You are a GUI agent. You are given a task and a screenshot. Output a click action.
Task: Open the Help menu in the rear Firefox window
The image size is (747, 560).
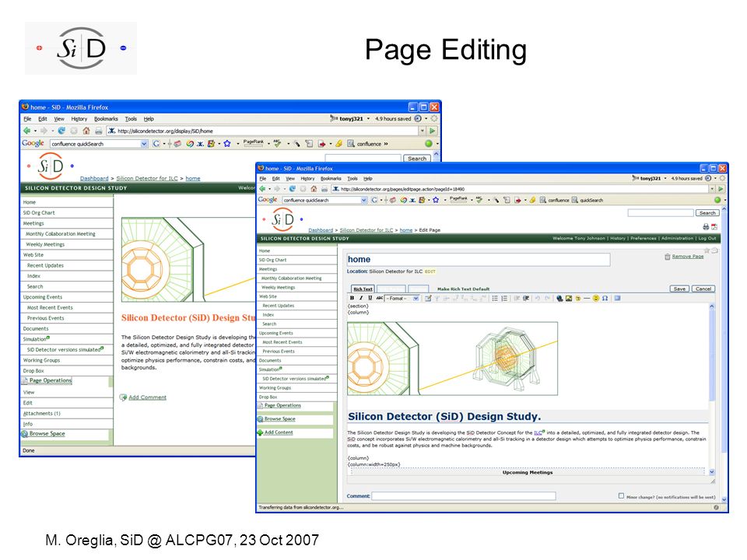149,118
